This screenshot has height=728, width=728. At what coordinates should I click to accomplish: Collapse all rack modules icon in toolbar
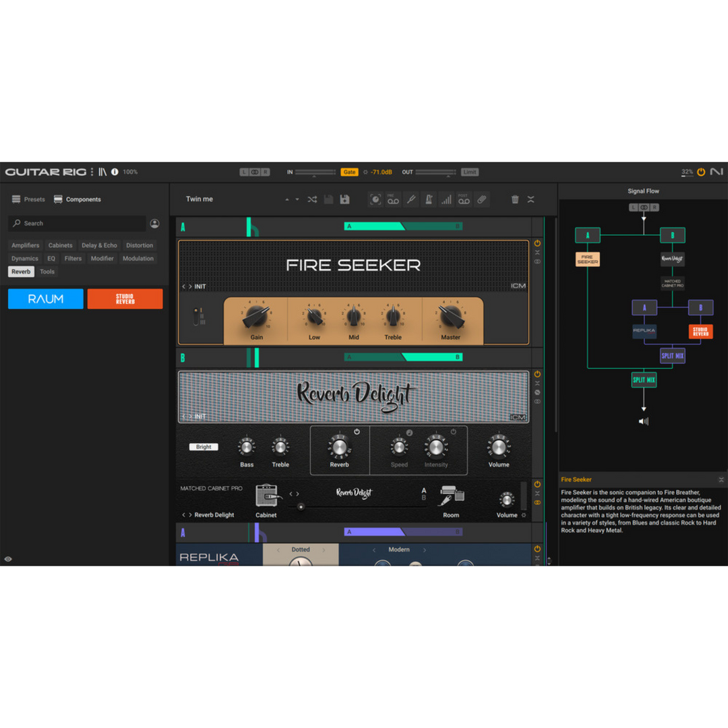click(530, 200)
